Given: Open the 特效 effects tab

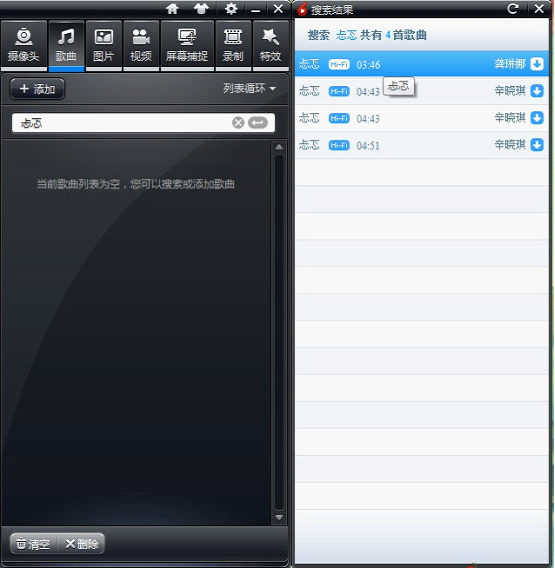Looking at the screenshot, I should click(x=270, y=45).
